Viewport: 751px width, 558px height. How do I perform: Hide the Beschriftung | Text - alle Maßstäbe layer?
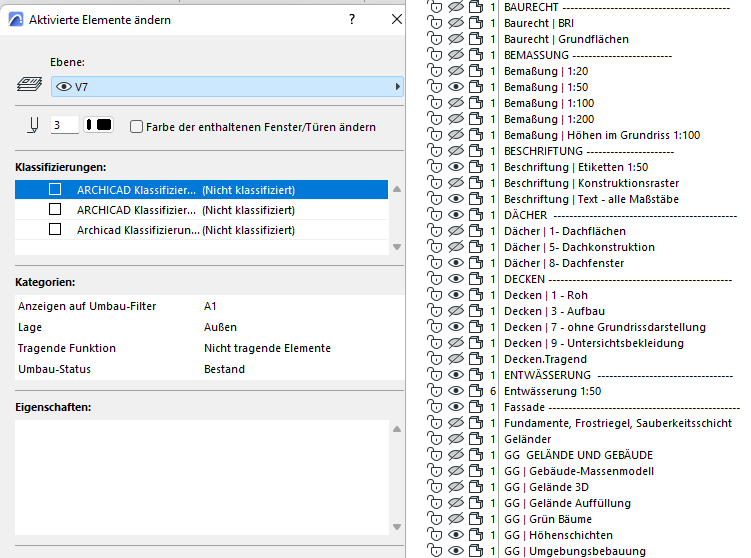click(456, 199)
